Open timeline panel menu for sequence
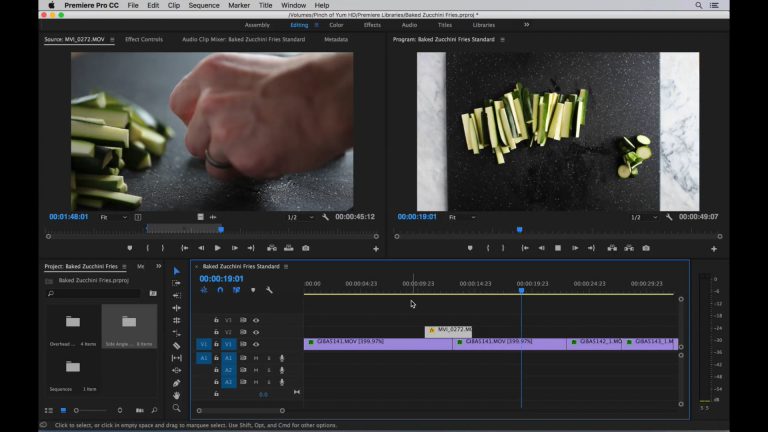Screen dimensions: 768x432 tap(286, 266)
